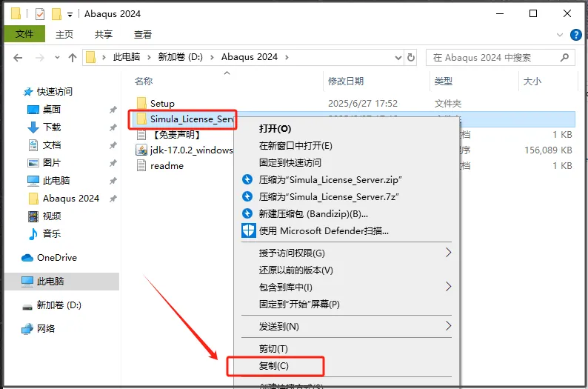This screenshot has height=389, width=588.
Task: Open pinned 此电脑 under quick access
Action: 56,181
